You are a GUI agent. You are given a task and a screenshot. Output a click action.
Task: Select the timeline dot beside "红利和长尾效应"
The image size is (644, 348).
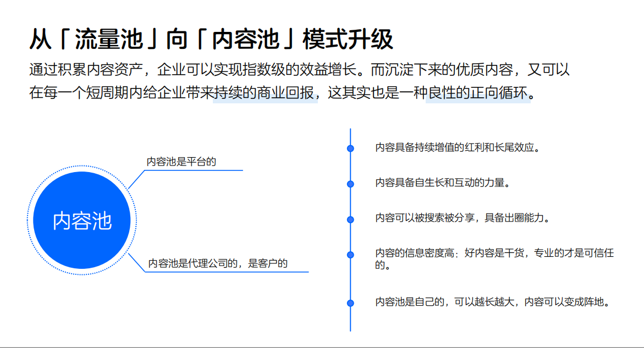[x=350, y=147]
